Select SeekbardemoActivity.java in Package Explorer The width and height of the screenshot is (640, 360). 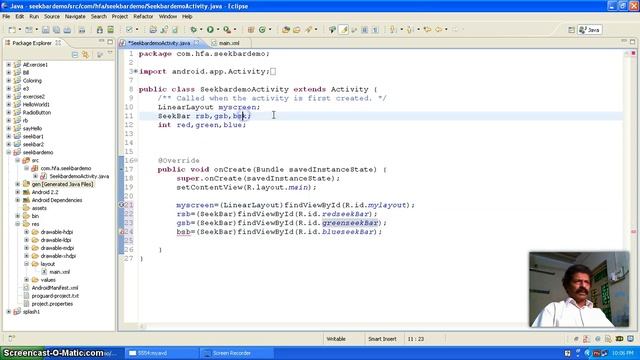[x=79, y=176]
